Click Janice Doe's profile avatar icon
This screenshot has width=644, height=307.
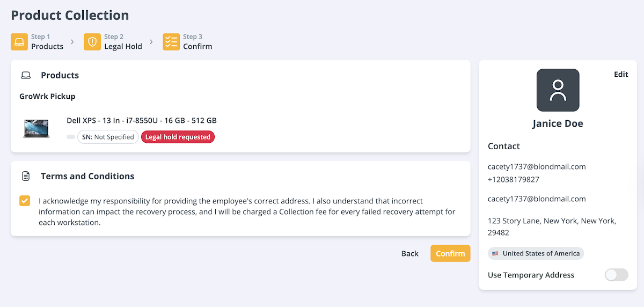click(558, 90)
